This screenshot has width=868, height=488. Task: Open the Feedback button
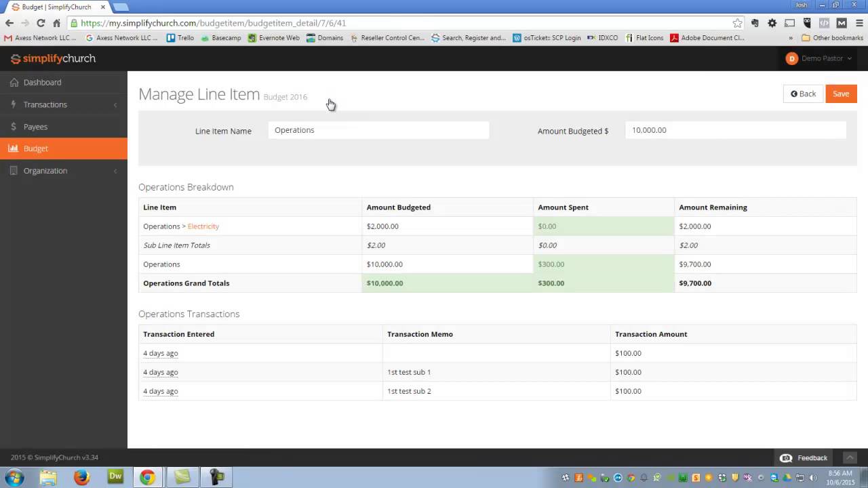pos(804,457)
